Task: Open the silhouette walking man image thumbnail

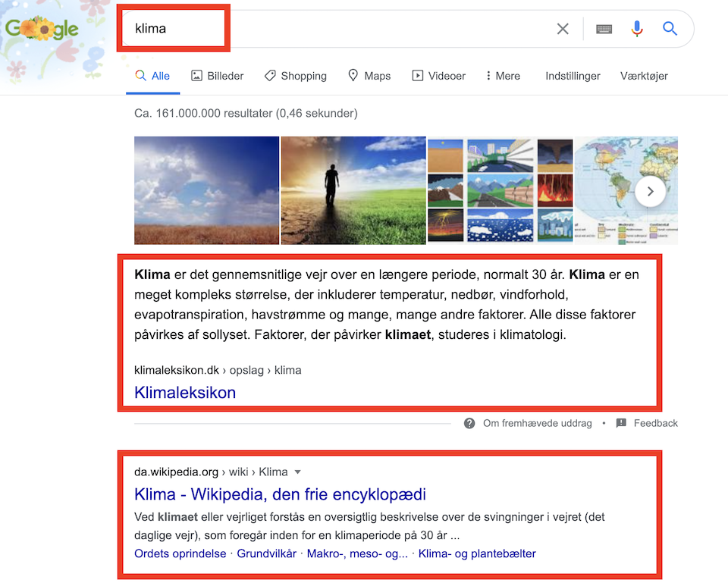Action: (x=353, y=190)
